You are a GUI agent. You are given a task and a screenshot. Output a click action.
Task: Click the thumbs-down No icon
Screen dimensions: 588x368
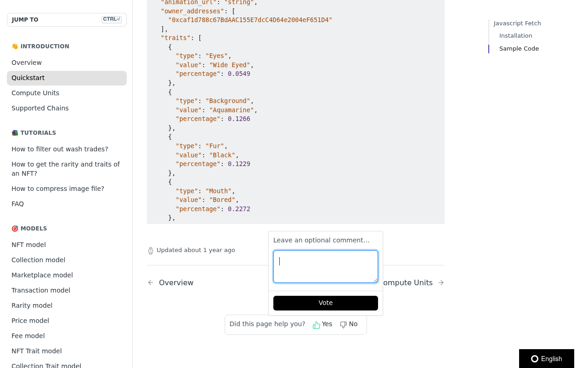coord(343,325)
